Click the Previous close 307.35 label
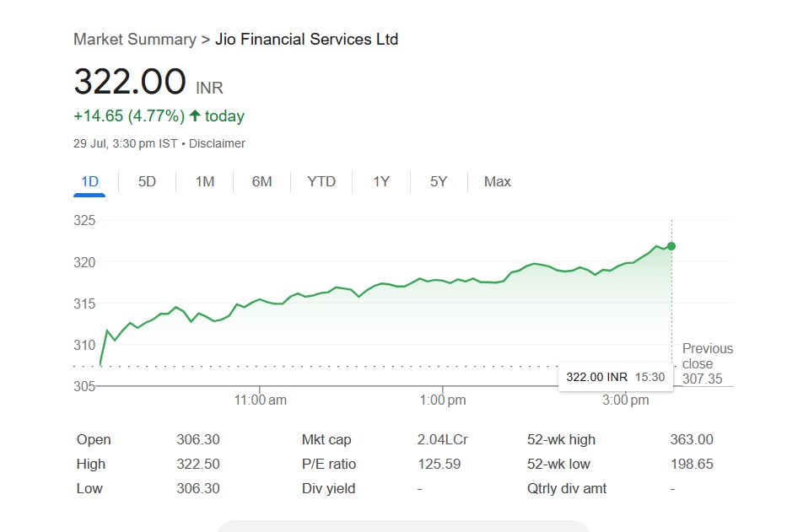Viewport: 787px width, 532px height. (707, 363)
